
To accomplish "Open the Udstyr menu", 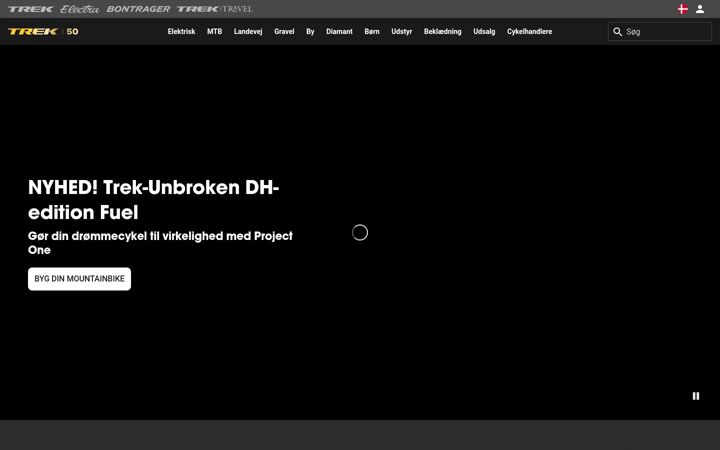I will (x=402, y=32).
